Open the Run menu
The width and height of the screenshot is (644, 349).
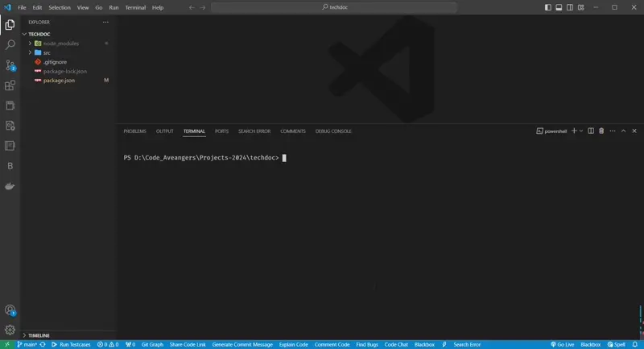coord(114,7)
